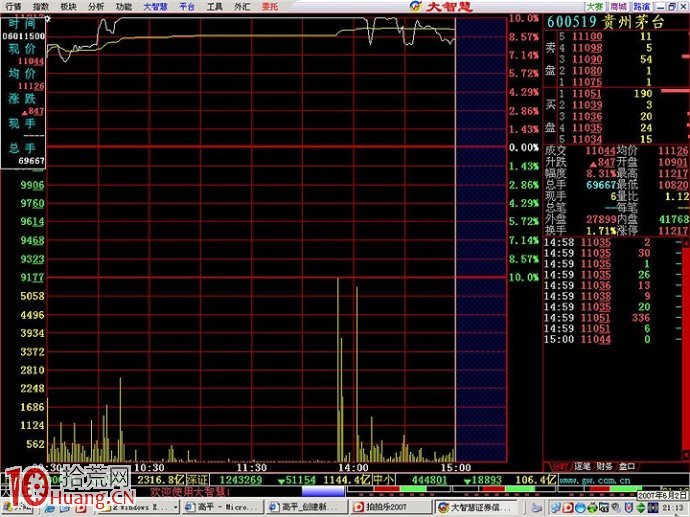This screenshot has width=690, height=517.
Task: Select buy-1 price 11051
Action: 587,94
